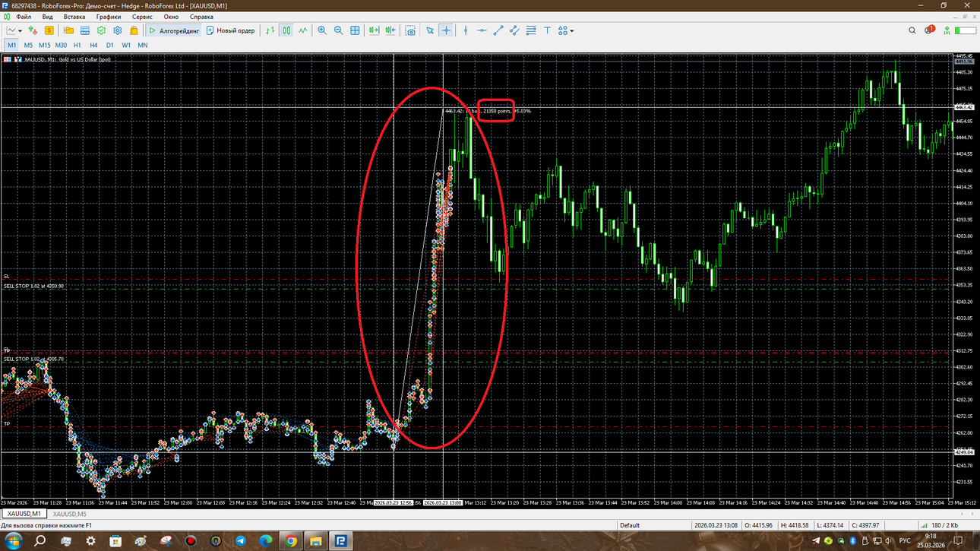Toggle the chart shift icon
The image size is (980, 551).
pos(390,30)
